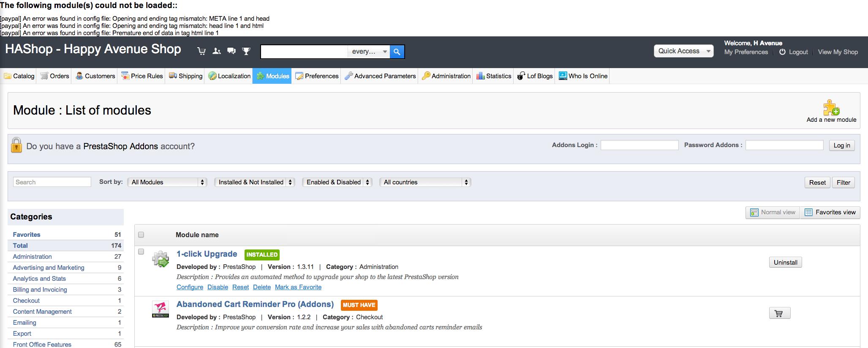Click the Log in Addons button
The height and width of the screenshot is (348, 868).
(842, 145)
